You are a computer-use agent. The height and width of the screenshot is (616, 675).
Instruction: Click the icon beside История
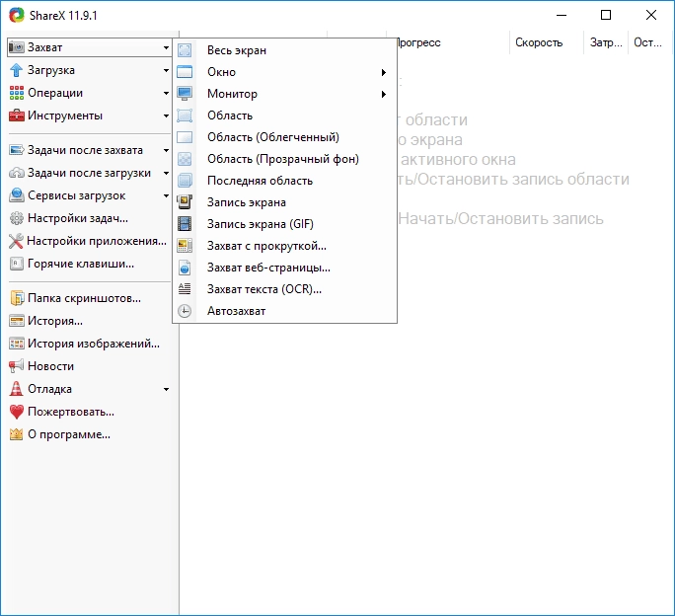point(17,321)
